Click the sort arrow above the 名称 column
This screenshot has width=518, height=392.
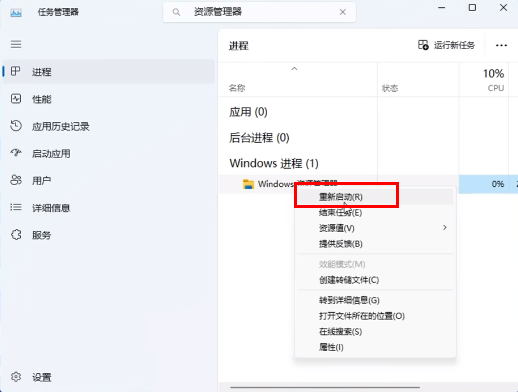coord(294,69)
